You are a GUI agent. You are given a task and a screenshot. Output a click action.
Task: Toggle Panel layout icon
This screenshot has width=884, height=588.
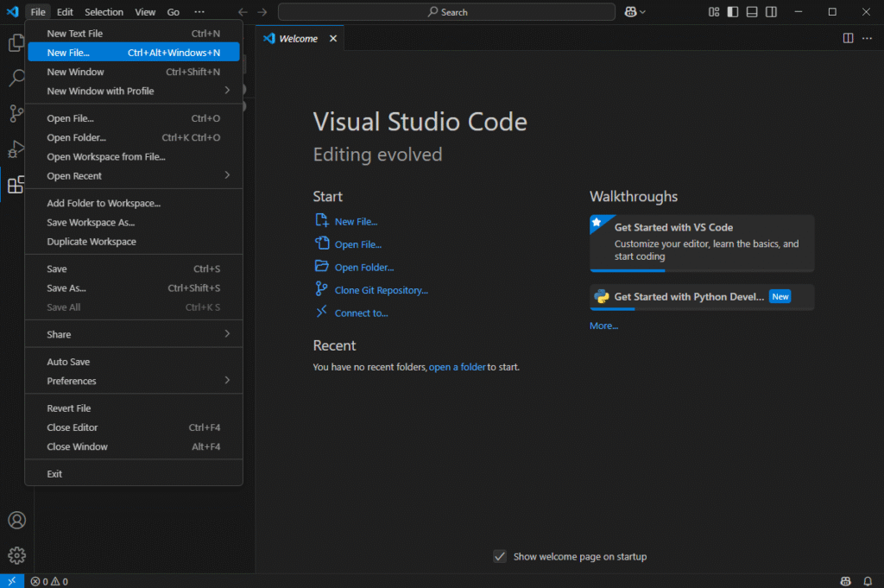coord(752,12)
